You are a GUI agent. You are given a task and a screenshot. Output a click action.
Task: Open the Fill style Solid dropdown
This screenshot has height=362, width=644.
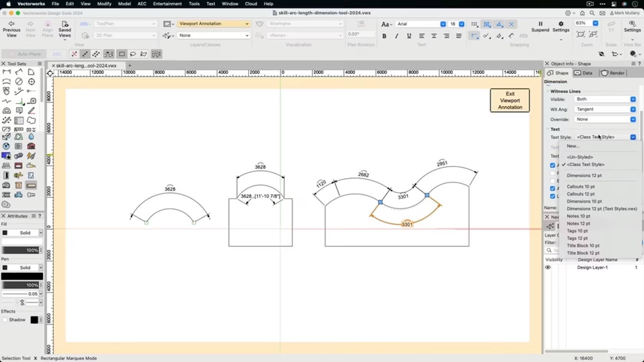click(22, 233)
